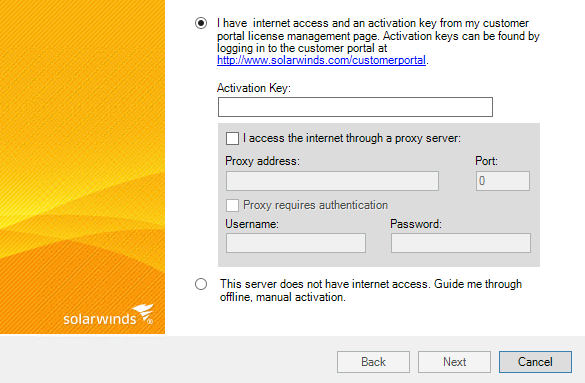Image resolution: width=585 pixels, height=383 pixels.
Task: Click the 'I access the internet through a proxy server' label
Action: tap(352, 138)
